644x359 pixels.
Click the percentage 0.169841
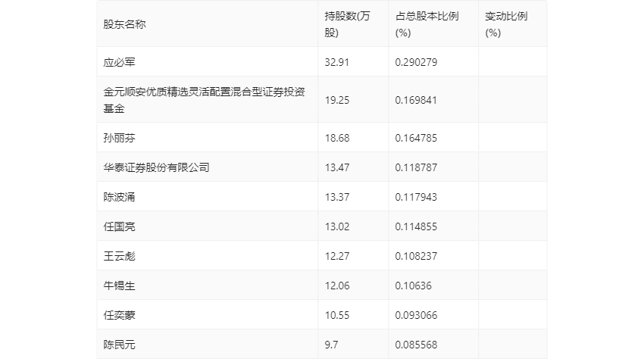pos(416,100)
